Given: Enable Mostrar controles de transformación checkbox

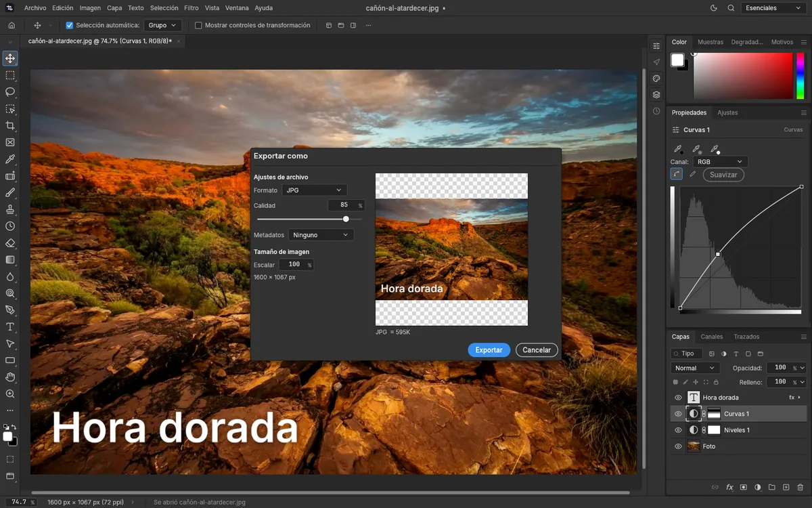Looking at the screenshot, I should tap(198, 25).
